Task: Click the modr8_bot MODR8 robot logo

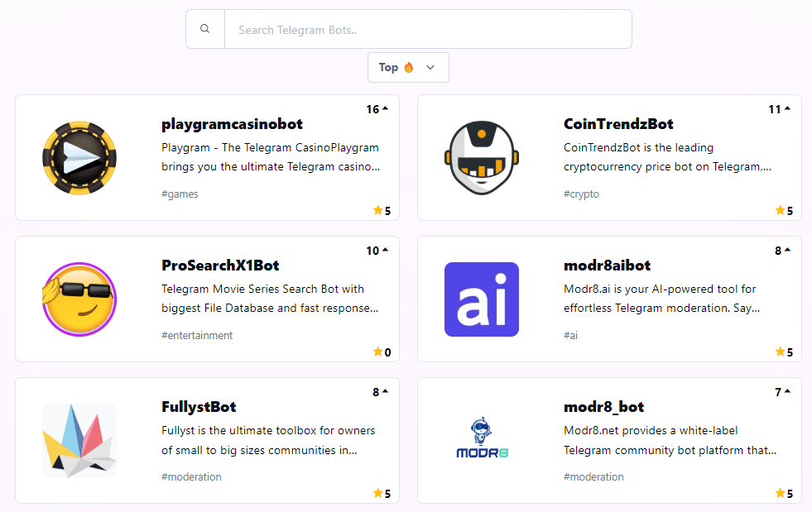Action: [x=482, y=438]
